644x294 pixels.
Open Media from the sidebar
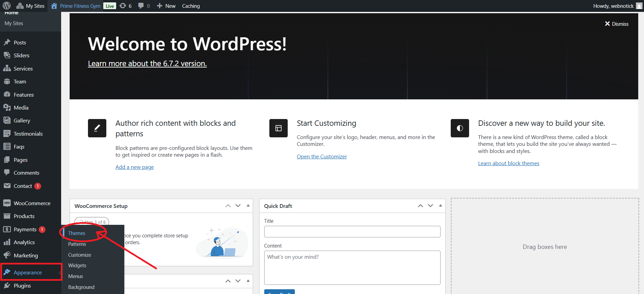click(x=21, y=107)
